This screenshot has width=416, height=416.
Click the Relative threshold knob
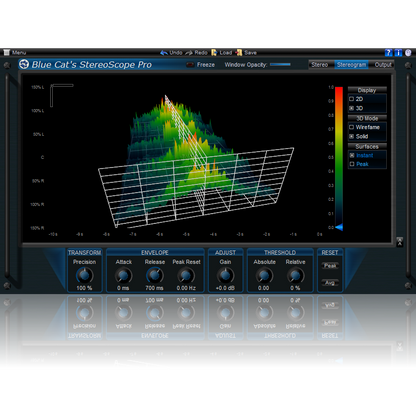tap(295, 275)
